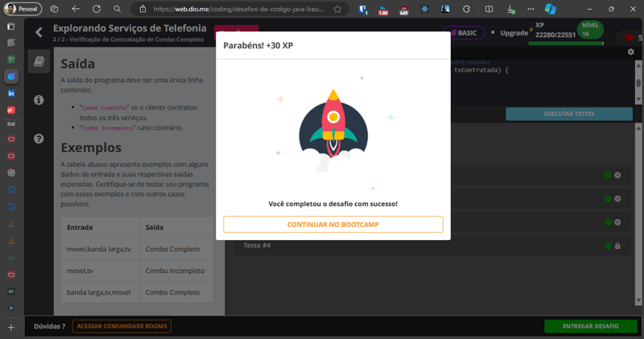Run the third test play icon
This screenshot has height=339, width=644.
click(617, 222)
